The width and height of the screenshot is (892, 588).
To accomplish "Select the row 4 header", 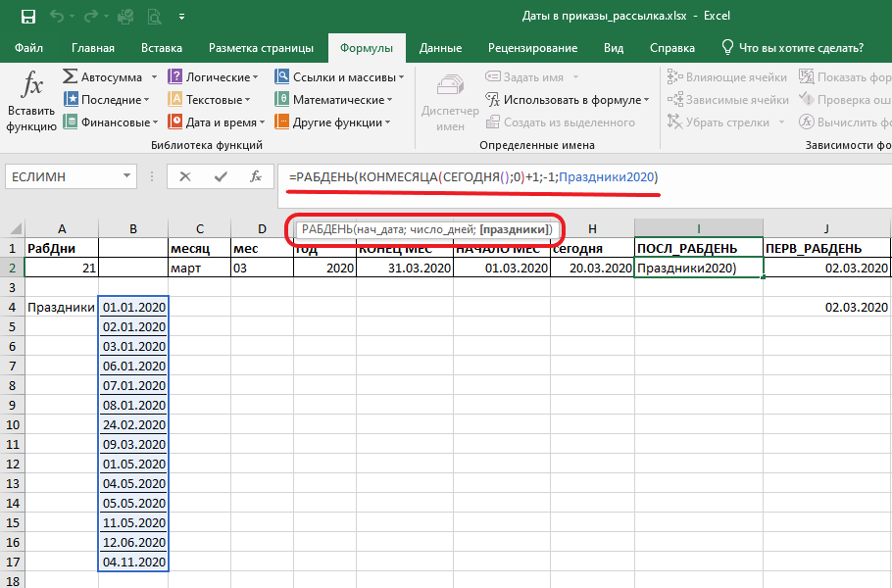I will coord(12,307).
